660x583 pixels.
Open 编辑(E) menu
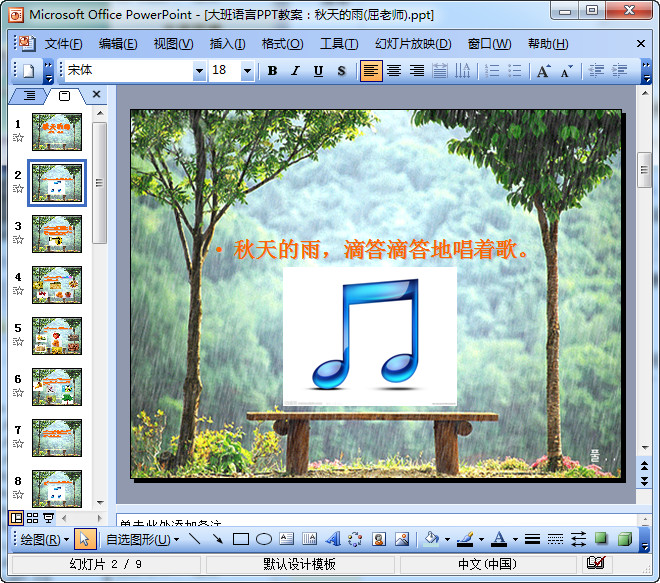118,44
